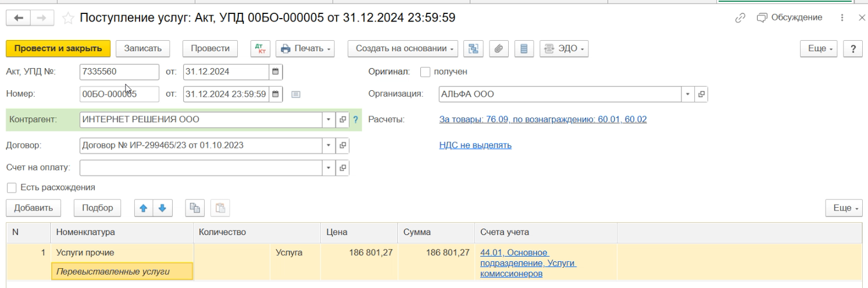Tick the Оригинал получен checkbox
The height and width of the screenshot is (288, 868).
pos(425,72)
